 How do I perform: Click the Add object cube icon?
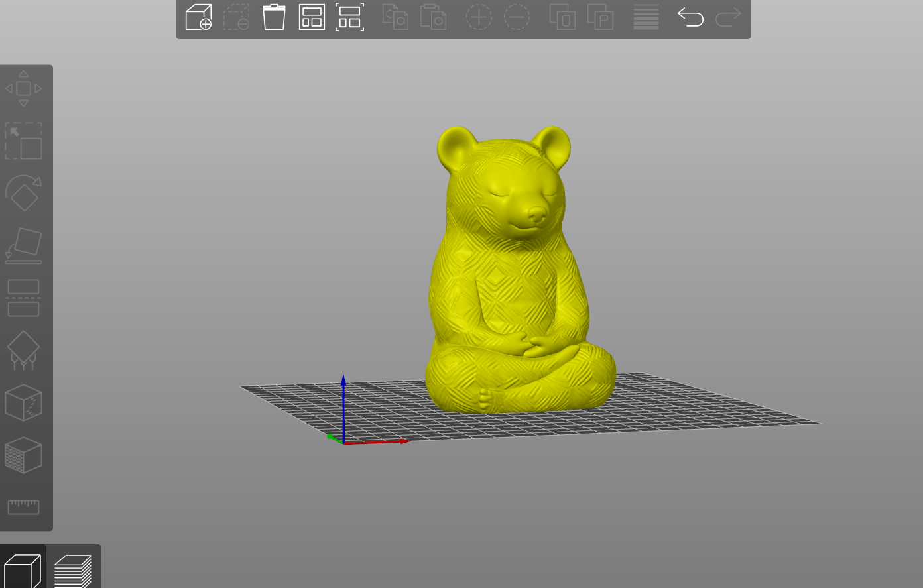tap(198, 17)
